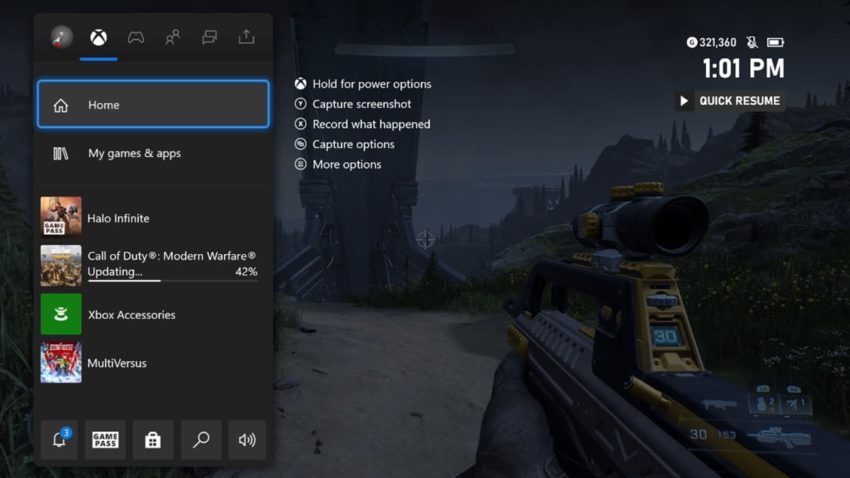Viewport: 850px width, 478px height.
Task: Open the Search magnifier
Action: (201, 440)
